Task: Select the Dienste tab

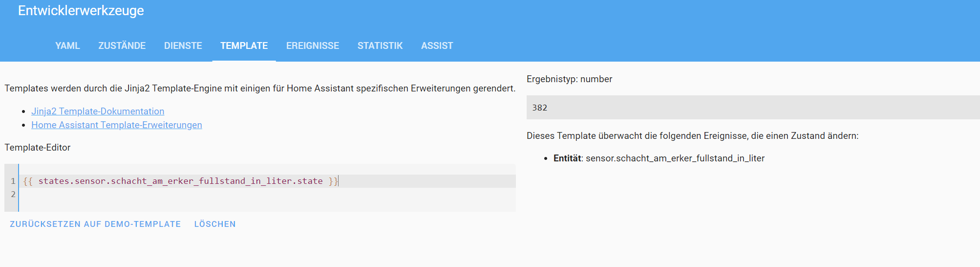Action: click(183, 46)
